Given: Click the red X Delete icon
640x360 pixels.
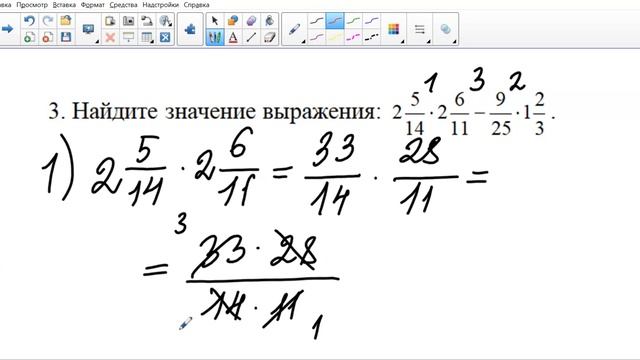Looking at the screenshot, I should click(x=110, y=38).
